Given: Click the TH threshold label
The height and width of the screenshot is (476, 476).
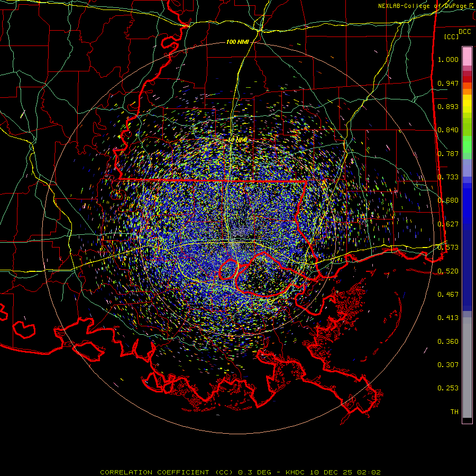Looking at the screenshot, I should click(454, 412).
